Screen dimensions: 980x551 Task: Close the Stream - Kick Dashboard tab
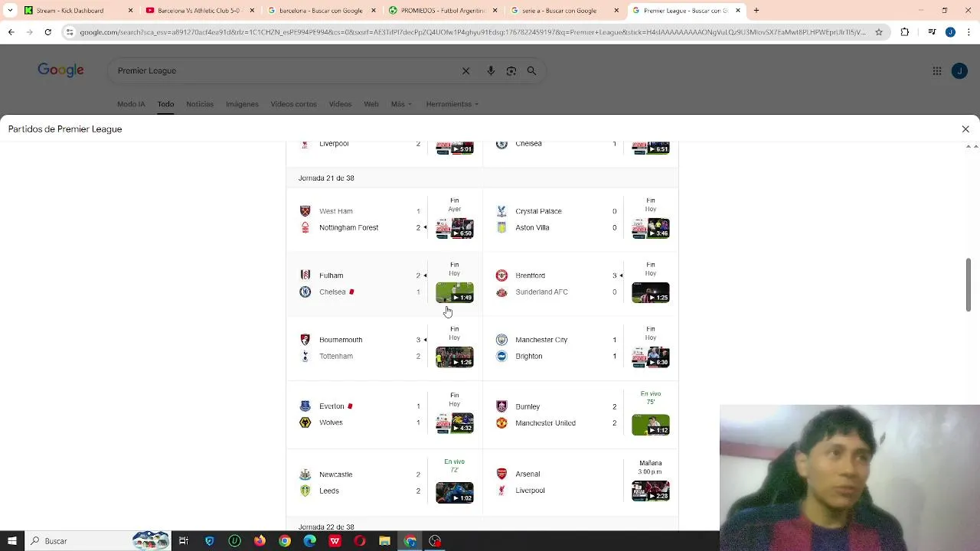pos(130,11)
